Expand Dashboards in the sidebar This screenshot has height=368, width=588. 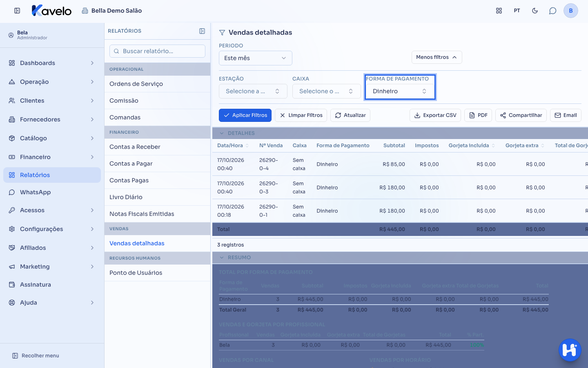pos(52,63)
